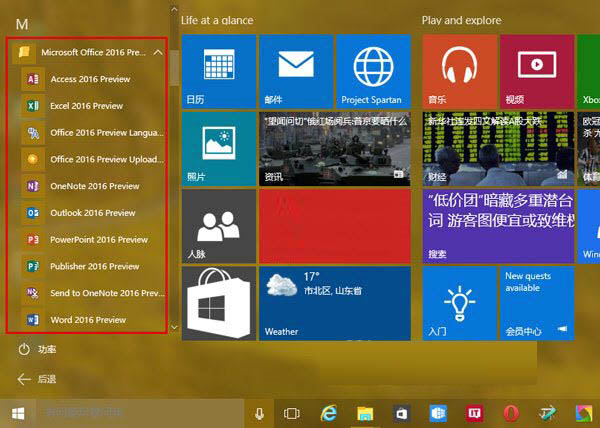Open the Photos (照片) tile

click(219, 149)
